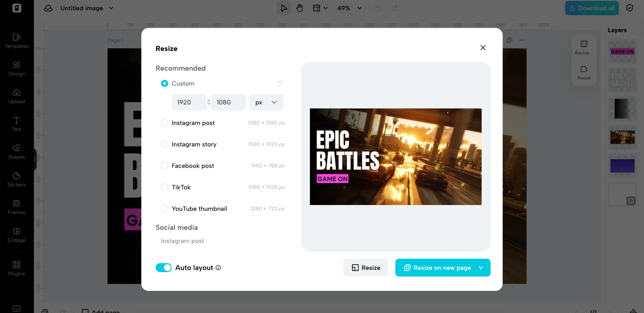Expand the zoom percentage dropdown
This screenshot has height=313, width=644.
[x=359, y=8]
